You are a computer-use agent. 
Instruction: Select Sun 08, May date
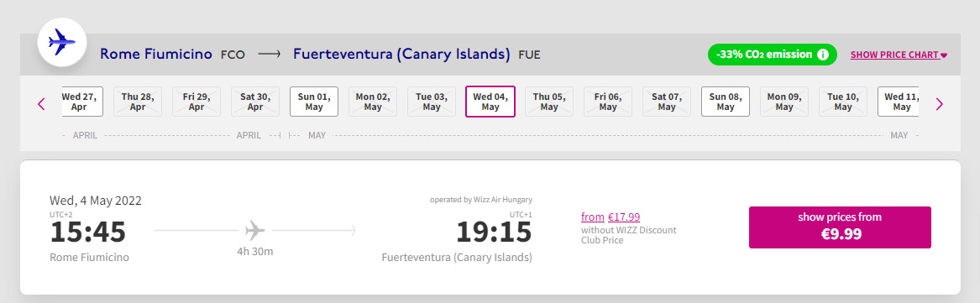tap(725, 102)
